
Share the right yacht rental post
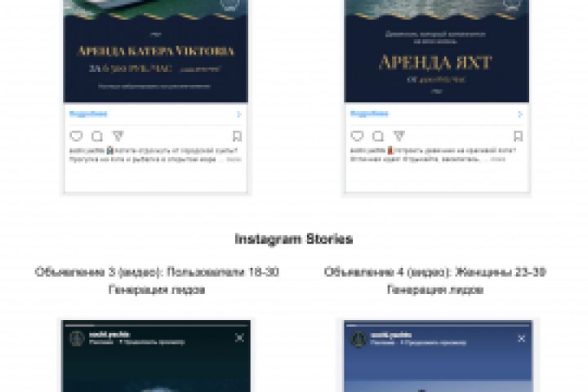point(399,136)
